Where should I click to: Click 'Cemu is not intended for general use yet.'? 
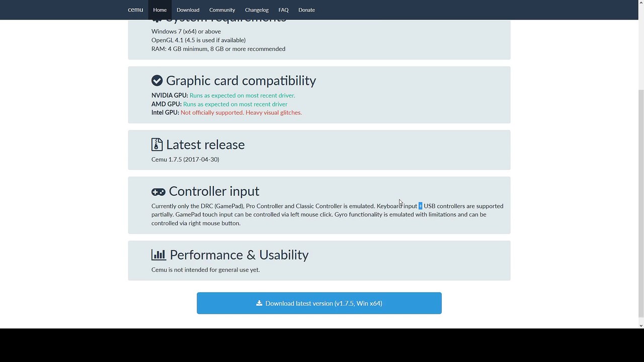206,269
